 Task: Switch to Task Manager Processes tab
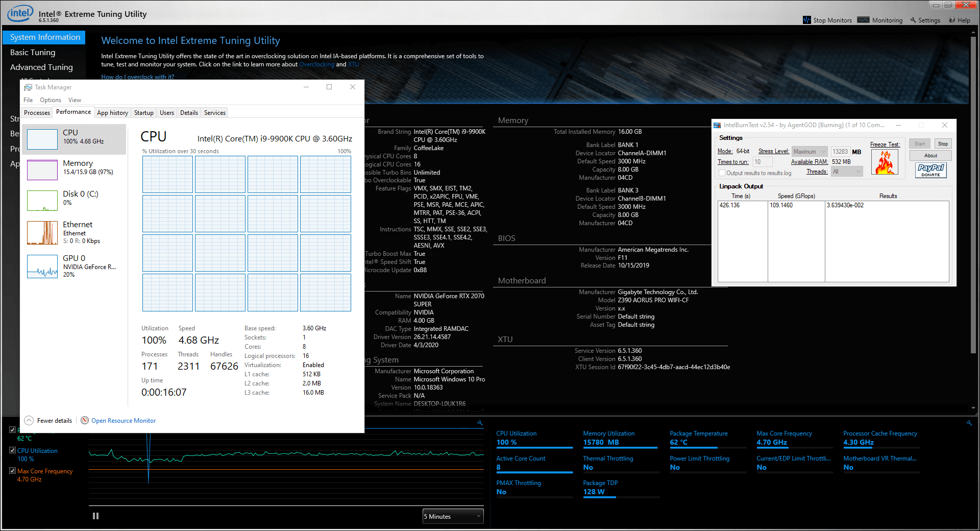click(x=37, y=113)
